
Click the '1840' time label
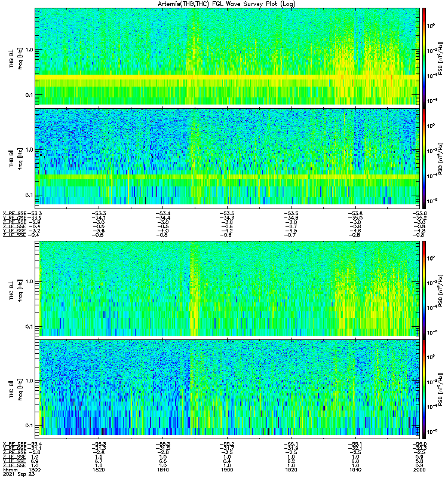(x=162, y=470)
